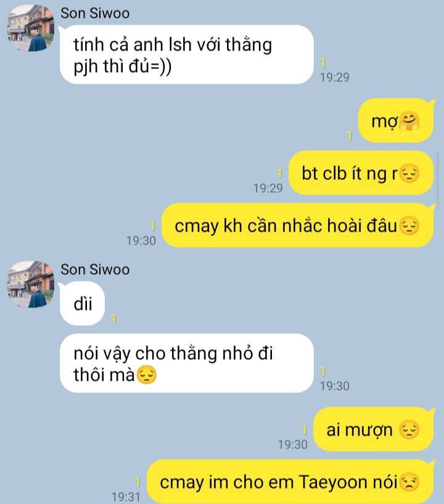Select the 'bt clb ít ng r' message
Image resolution: width=444 pixels, height=504 pixels.
click(x=361, y=173)
